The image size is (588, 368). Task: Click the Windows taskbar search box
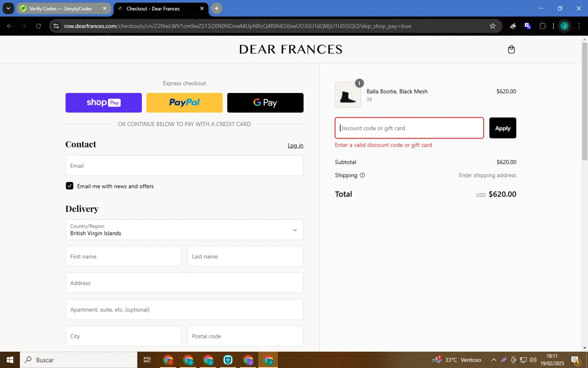point(78,360)
